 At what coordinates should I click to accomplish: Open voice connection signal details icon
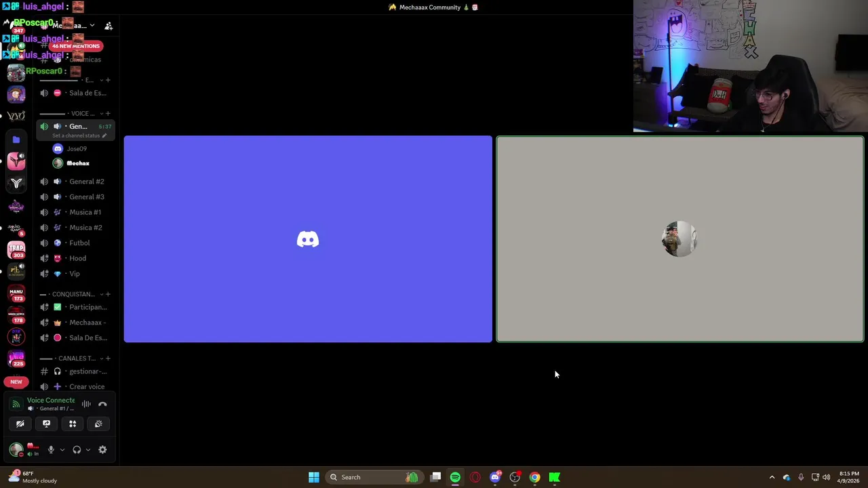coord(16,404)
